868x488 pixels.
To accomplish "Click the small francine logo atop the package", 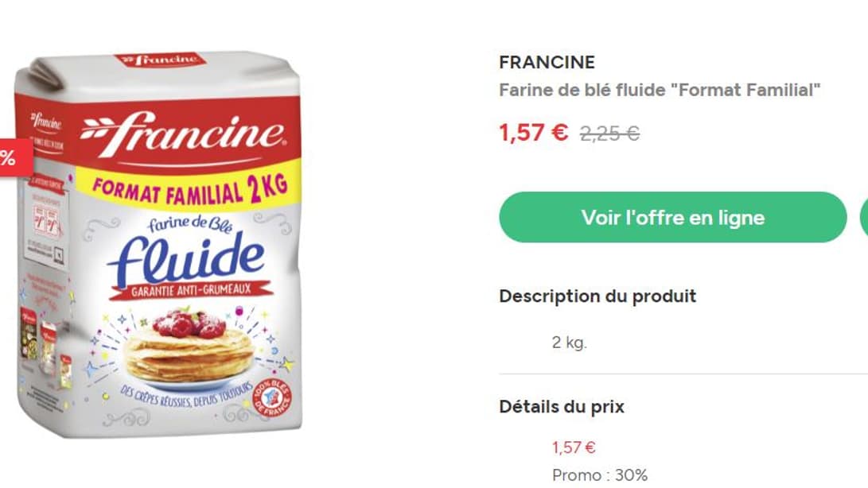I will point(159,60).
